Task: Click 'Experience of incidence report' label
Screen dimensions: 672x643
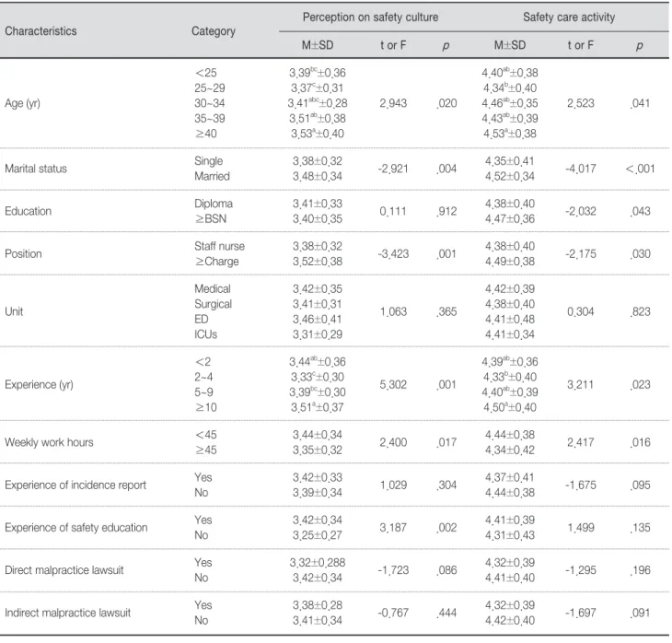Action: (x=75, y=485)
